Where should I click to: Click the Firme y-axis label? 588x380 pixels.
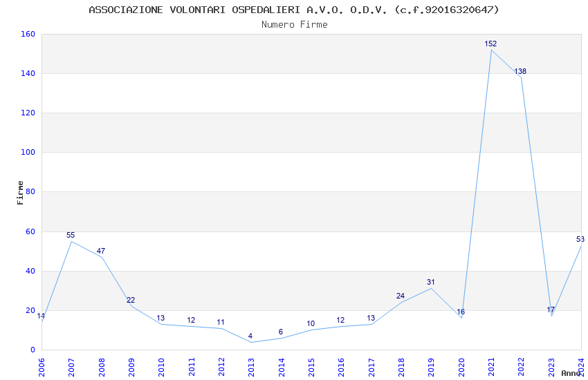click(x=20, y=193)
